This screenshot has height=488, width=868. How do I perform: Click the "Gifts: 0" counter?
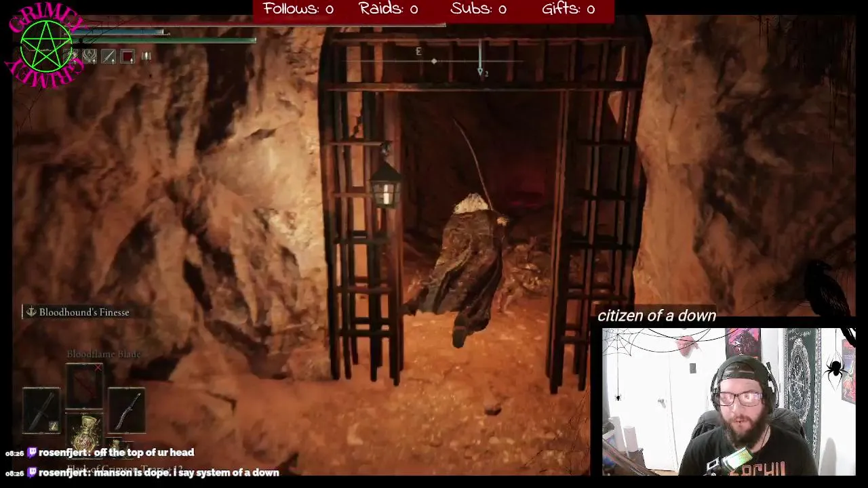coord(568,9)
